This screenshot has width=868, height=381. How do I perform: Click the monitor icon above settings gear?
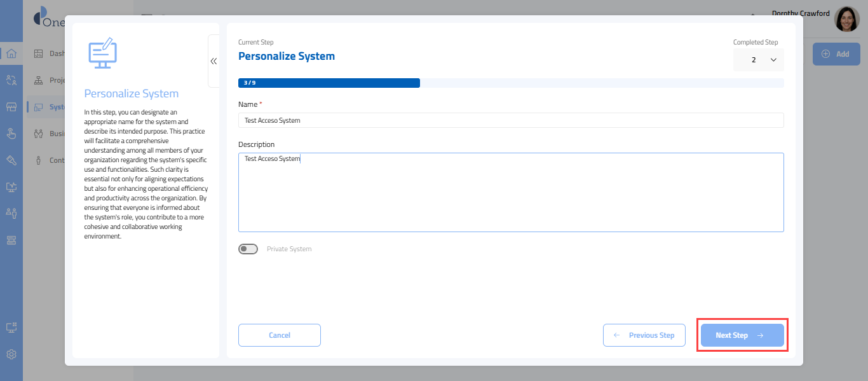click(x=11, y=328)
